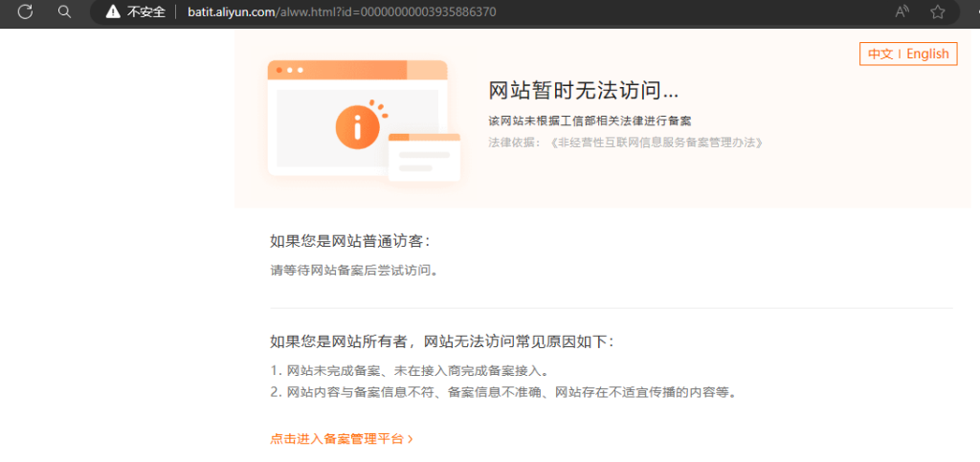Click the browser refresh icon
The width and height of the screenshot is (980, 462).
(x=26, y=11)
